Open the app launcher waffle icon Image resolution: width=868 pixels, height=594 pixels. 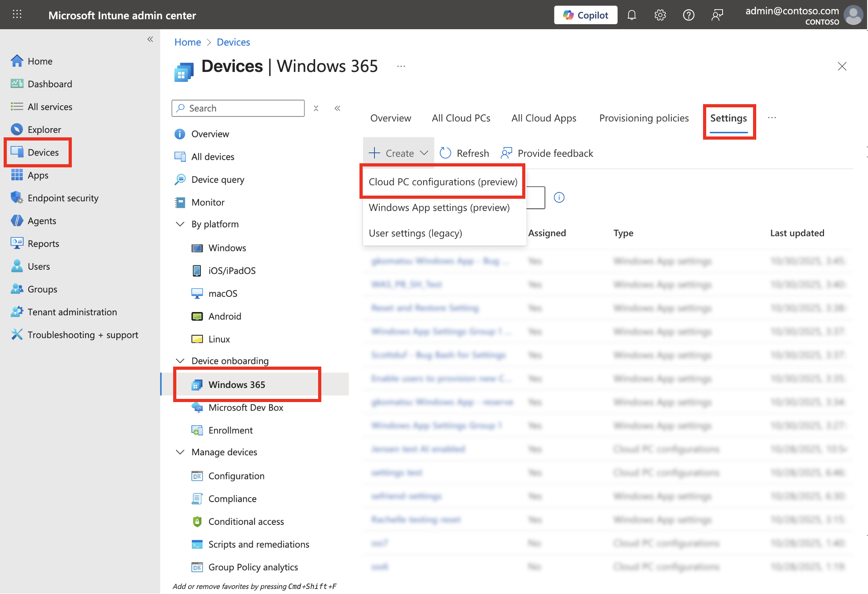17,15
